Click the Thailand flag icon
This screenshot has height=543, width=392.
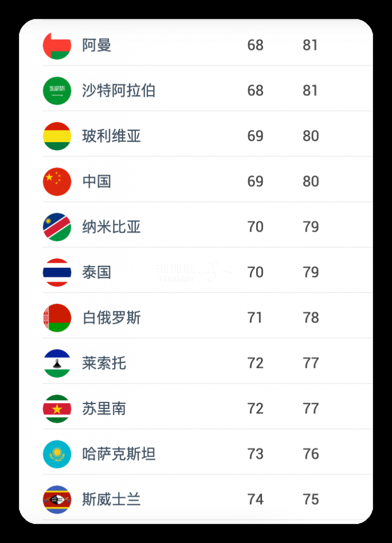point(57,273)
